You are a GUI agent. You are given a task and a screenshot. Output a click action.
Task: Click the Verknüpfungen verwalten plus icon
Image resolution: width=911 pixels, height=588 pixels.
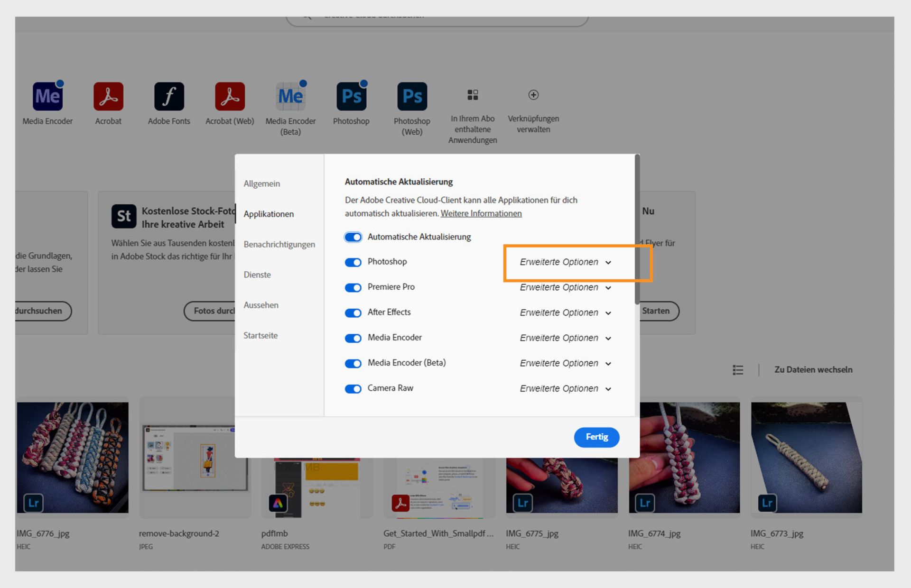click(533, 95)
